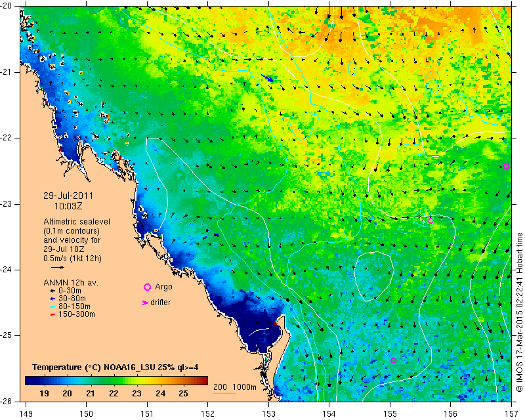The height and width of the screenshot is (420, 525).
Task: Click the Argo float marker near 155.7E, -23.2
Action: (x=430, y=221)
